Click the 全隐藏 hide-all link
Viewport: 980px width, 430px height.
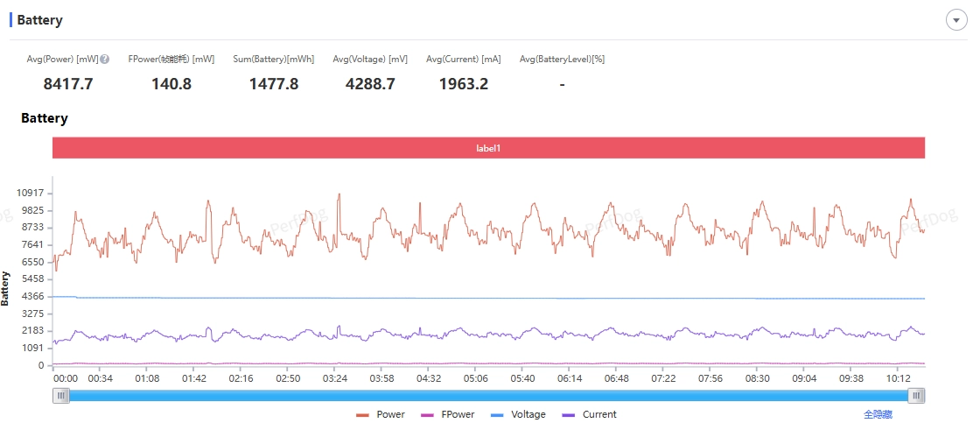click(878, 414)
